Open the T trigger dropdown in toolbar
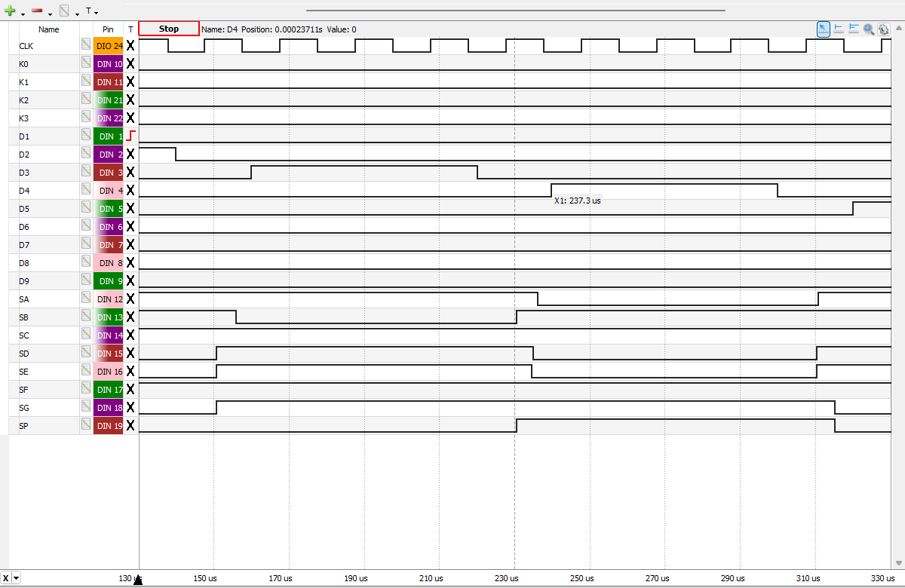The width and height of the screenshot is (905, 588). (91, 11)
